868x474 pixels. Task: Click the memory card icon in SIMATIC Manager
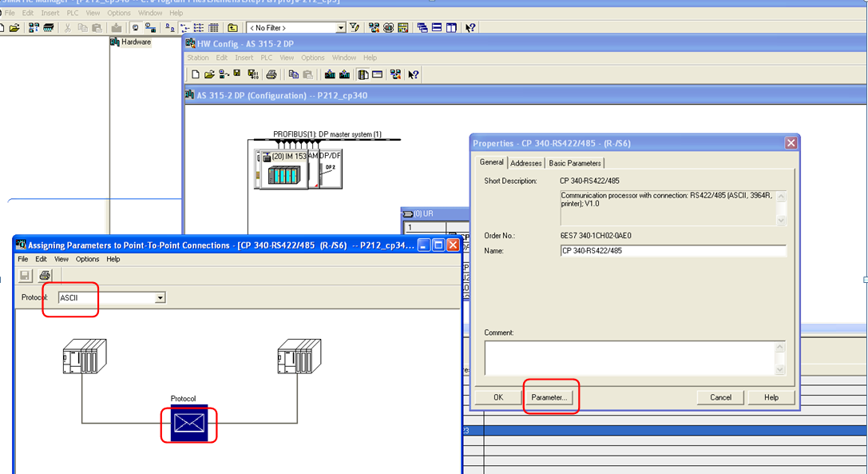(49, 28)
